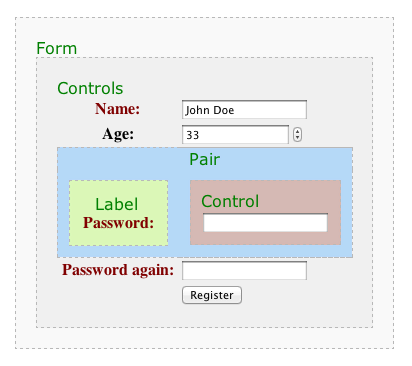This screenshot has height=366, width=412.
Task: Click the Age: label
Action: 118,134
